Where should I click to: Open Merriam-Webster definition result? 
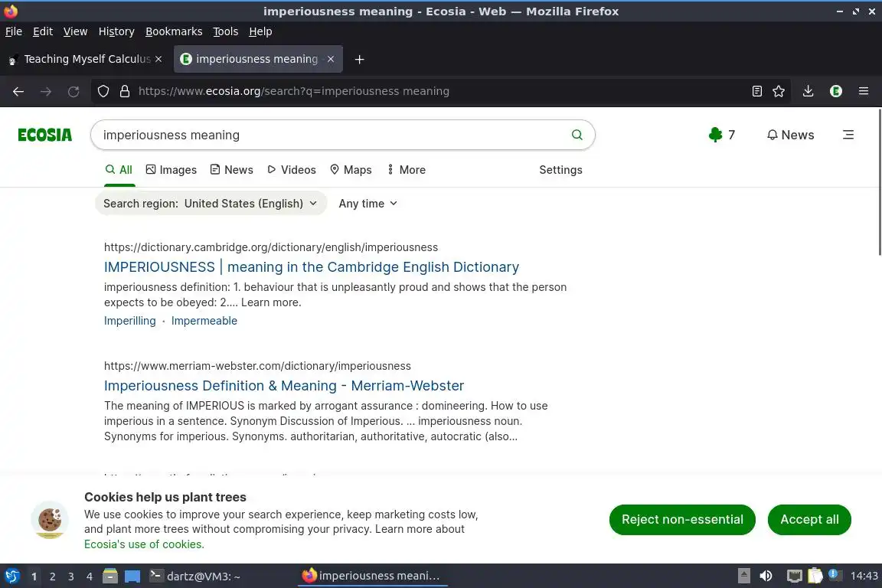coord(284,385)
